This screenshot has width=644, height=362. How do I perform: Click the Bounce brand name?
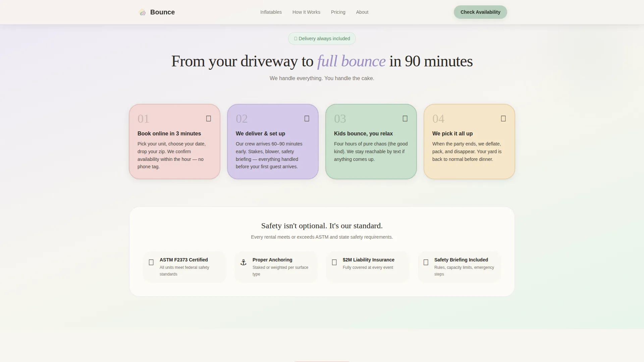point(162,12)
